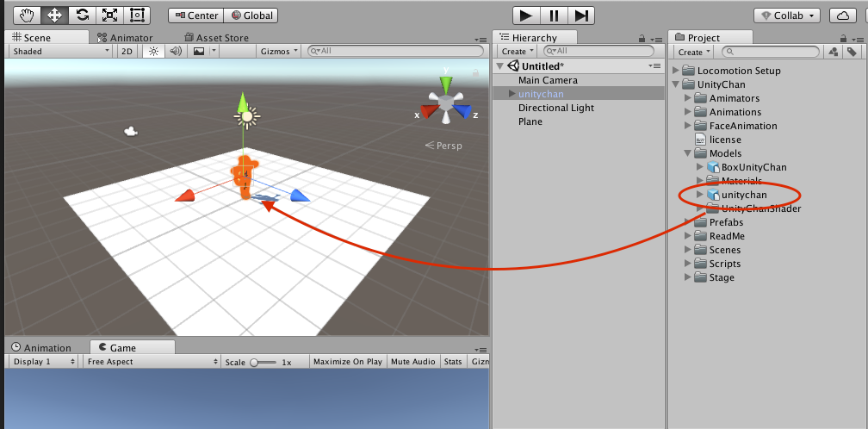Open the Asset Store tab

pyautogui.click(x=216, y=38)
